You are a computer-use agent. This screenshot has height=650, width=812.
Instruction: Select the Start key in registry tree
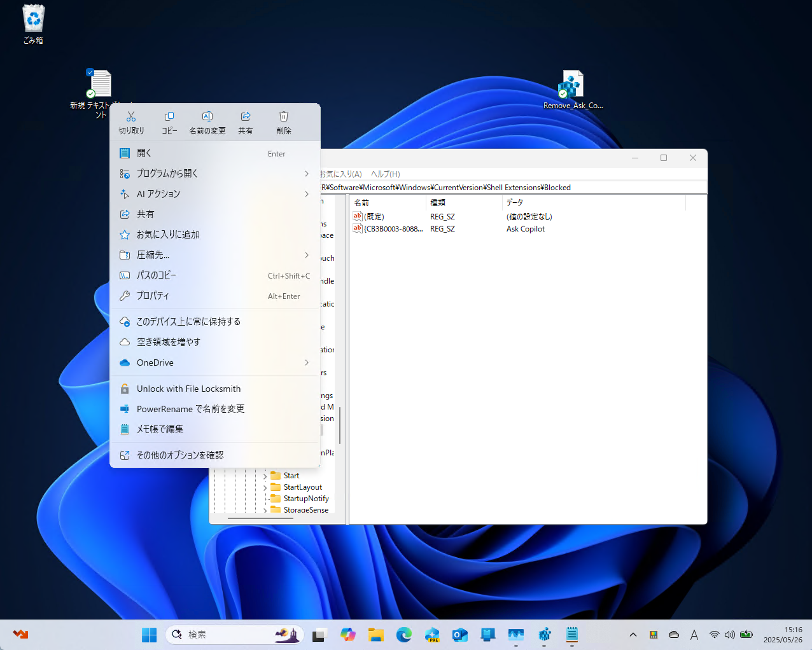(291, 476)
